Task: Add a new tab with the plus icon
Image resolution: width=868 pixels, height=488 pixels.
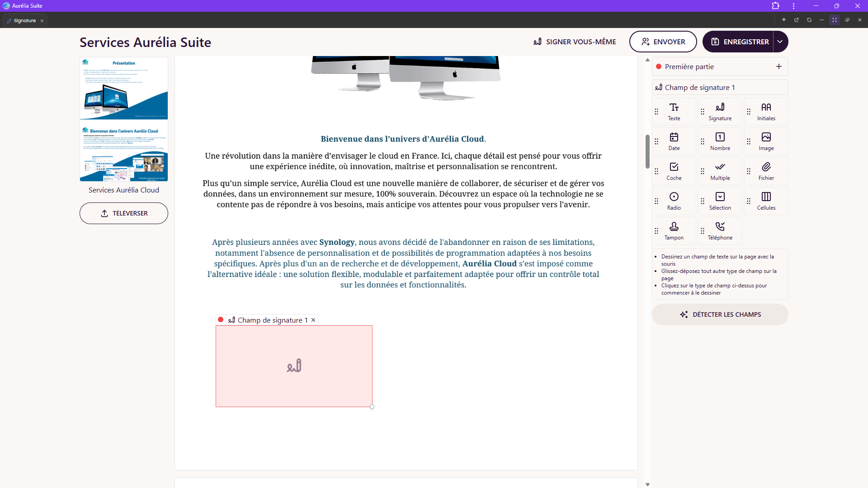Action: (784, 20)
